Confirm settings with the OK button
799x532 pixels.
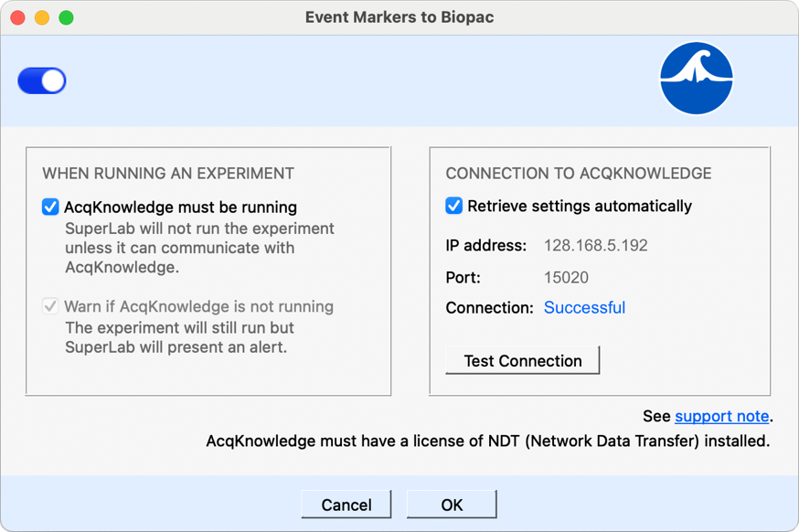452,504
